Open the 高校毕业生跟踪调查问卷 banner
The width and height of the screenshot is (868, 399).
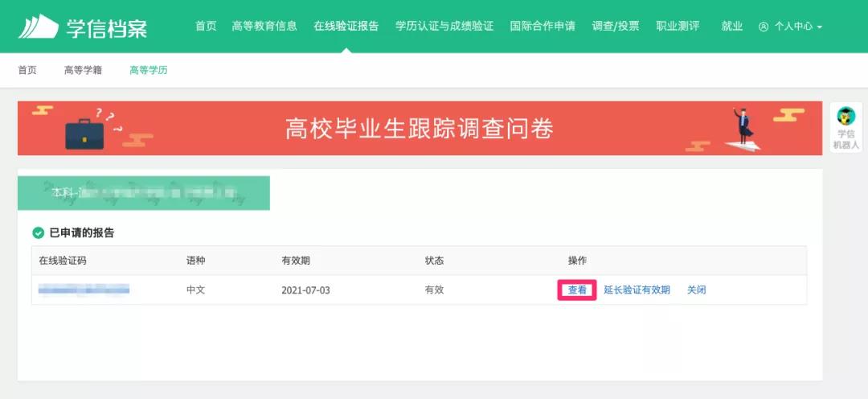click(420, 129)
